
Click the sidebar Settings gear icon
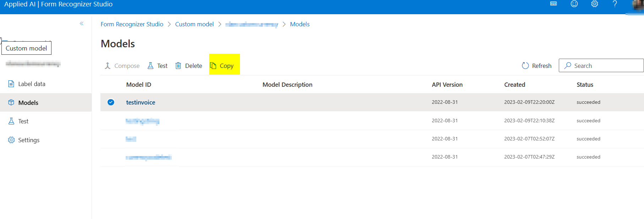(11, 140)
